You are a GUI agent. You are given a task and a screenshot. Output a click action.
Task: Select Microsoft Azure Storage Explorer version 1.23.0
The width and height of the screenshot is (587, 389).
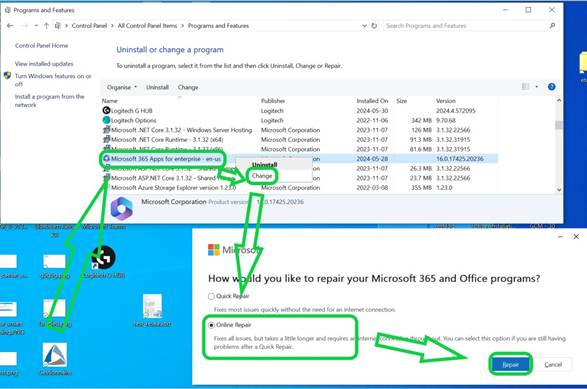point(299,188)
